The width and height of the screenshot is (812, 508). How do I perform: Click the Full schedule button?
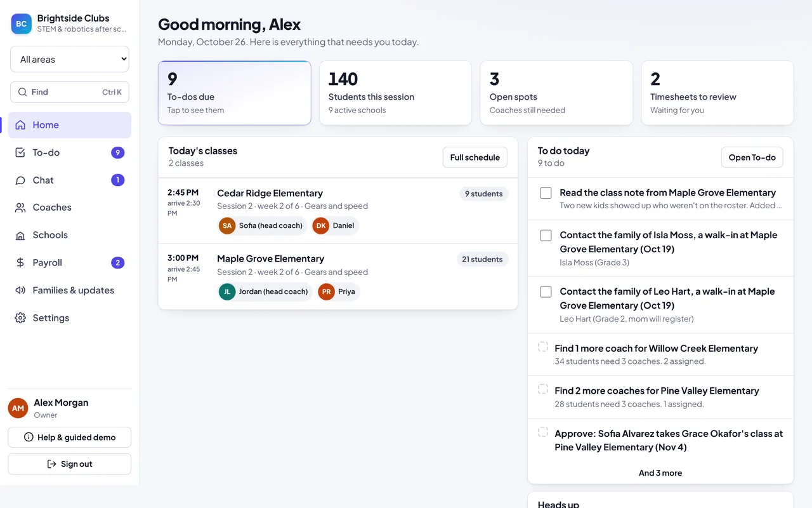coord(475,157)
